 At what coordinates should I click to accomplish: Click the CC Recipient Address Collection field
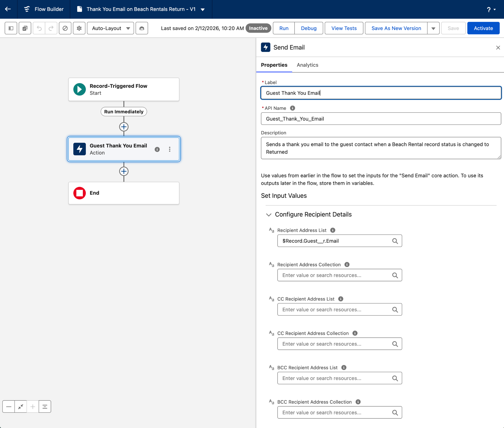tap(340, 344)
